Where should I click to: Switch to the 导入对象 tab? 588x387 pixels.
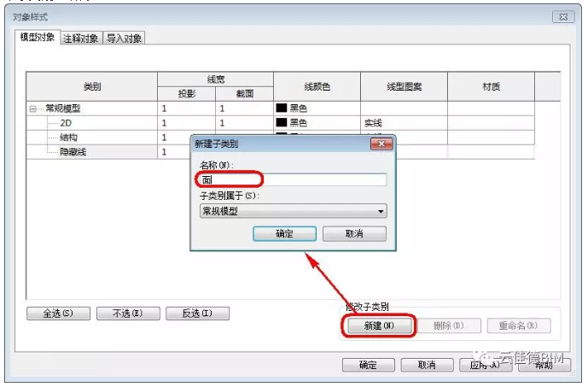point(125,38)
